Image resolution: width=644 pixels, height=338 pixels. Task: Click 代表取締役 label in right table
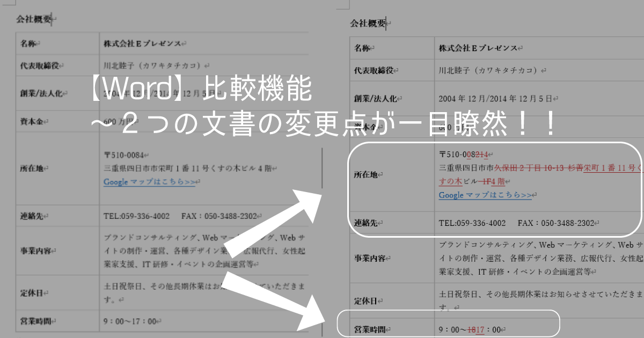click(374, 70)
